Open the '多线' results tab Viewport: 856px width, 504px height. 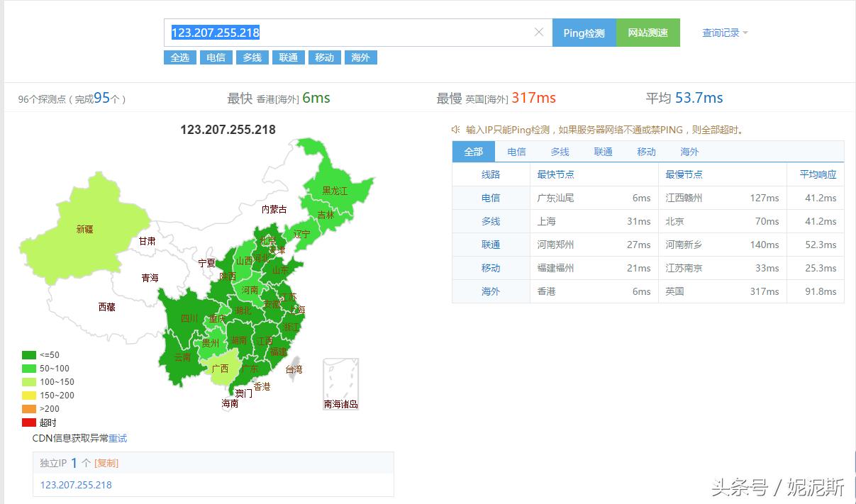coord(560,151)
